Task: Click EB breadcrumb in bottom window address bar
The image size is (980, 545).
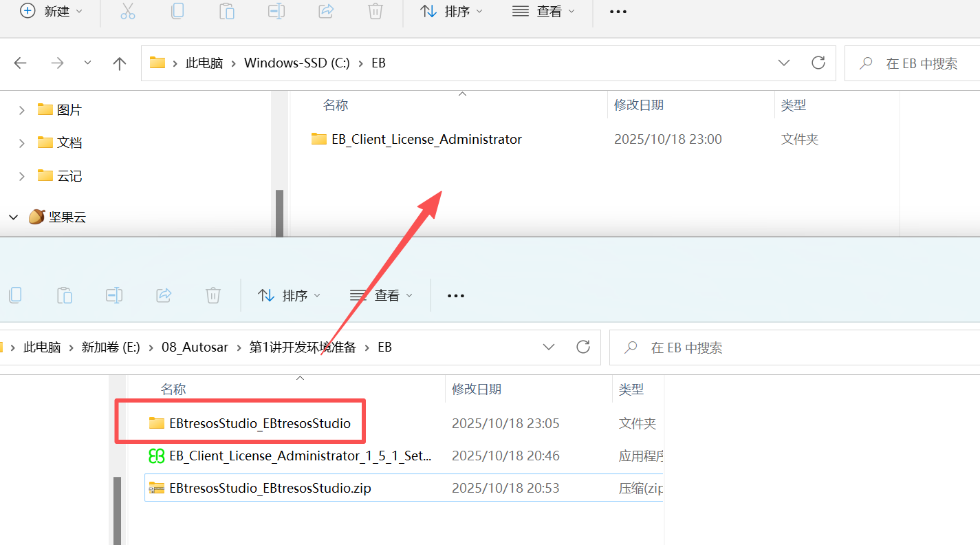Action: [385, 348]
